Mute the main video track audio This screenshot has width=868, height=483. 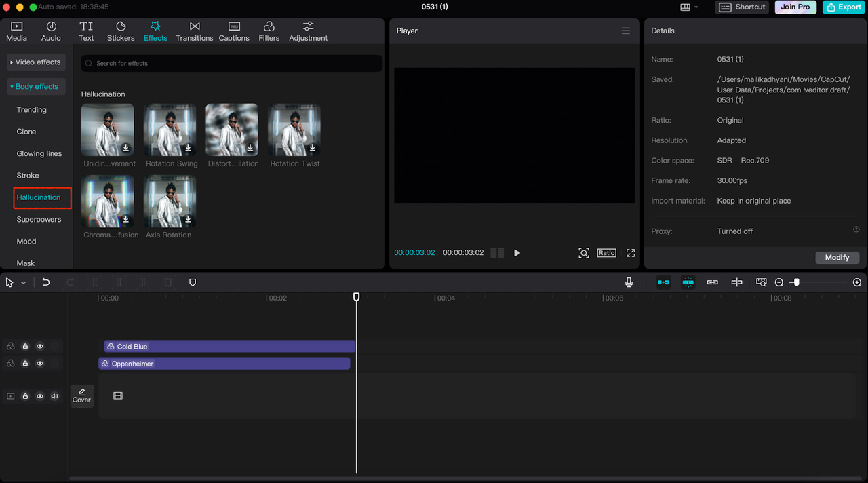coord(55,396)
